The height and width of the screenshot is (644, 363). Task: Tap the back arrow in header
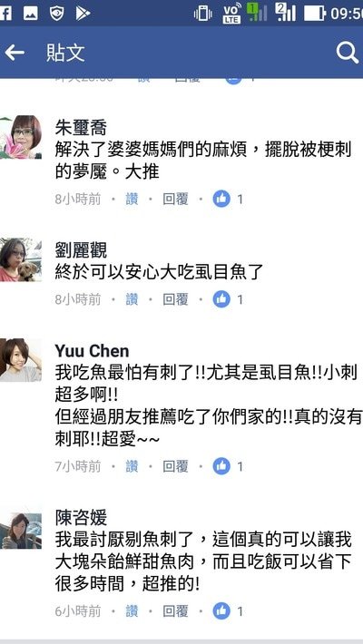pos(15,53)
